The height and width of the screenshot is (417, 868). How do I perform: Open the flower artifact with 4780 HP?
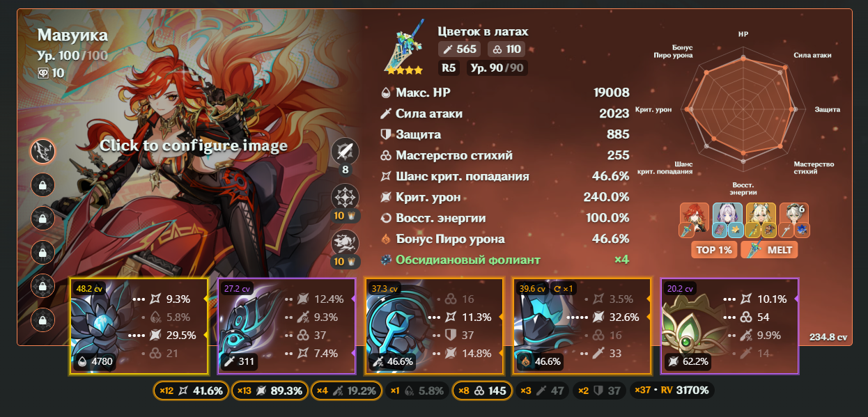(x=139, y=326)
